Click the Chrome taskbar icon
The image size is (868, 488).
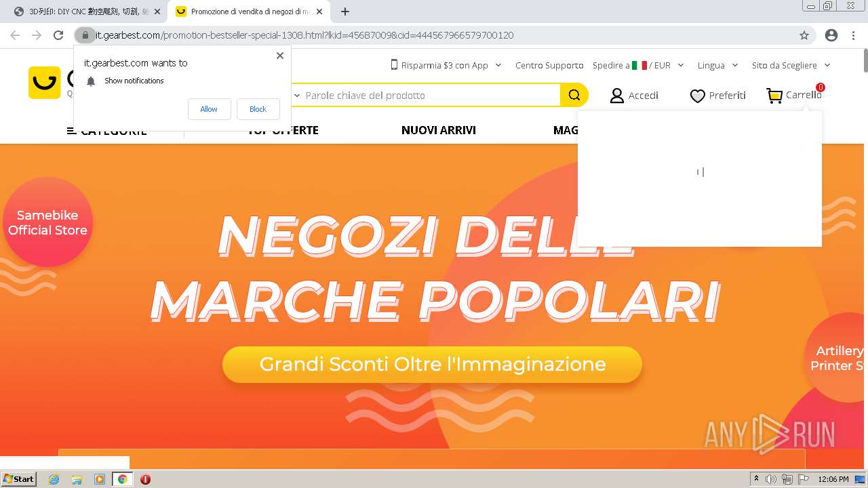click(122, 479)
